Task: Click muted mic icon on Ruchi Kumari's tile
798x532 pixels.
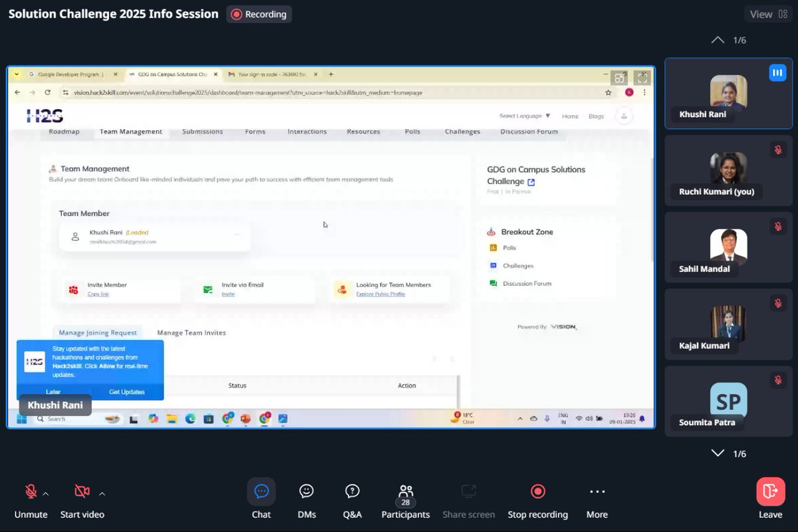Action: point(777,150)
